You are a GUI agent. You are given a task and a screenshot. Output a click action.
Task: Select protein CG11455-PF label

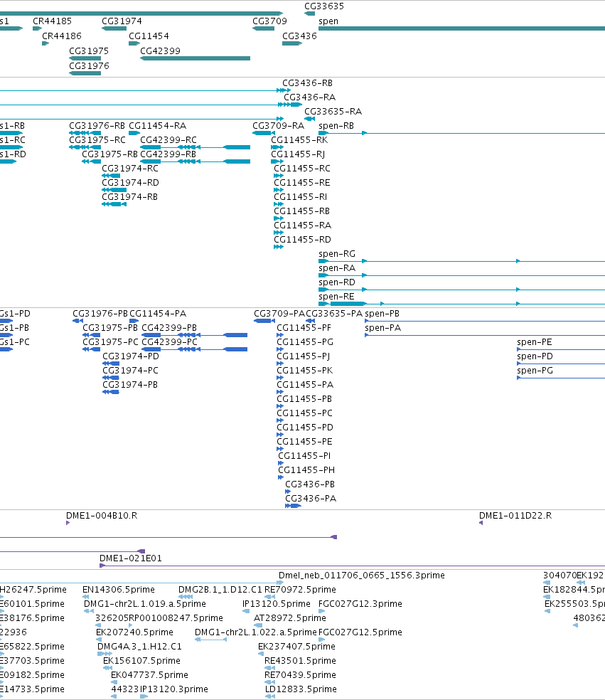[304, 328]
